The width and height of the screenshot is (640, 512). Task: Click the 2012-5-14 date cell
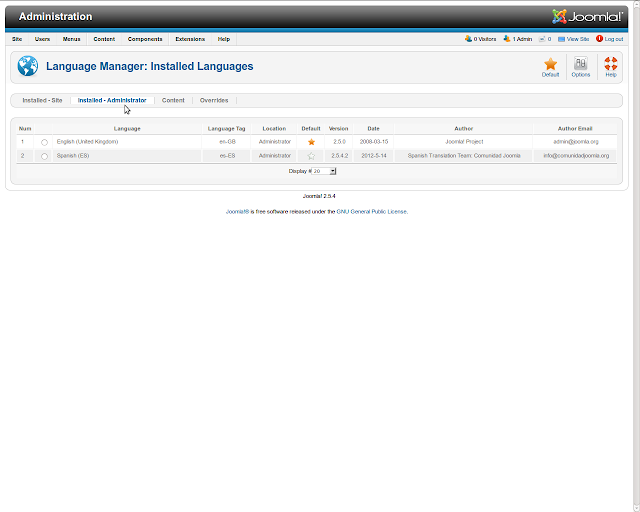pyautogui.click(x=374, y=156)
